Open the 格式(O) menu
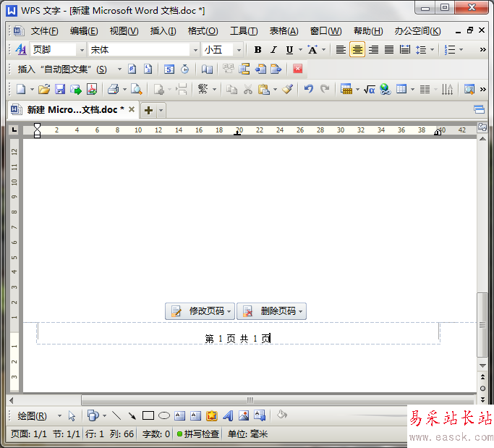The height and width of the screenshot is (448, 494). (x=203, y=31)
